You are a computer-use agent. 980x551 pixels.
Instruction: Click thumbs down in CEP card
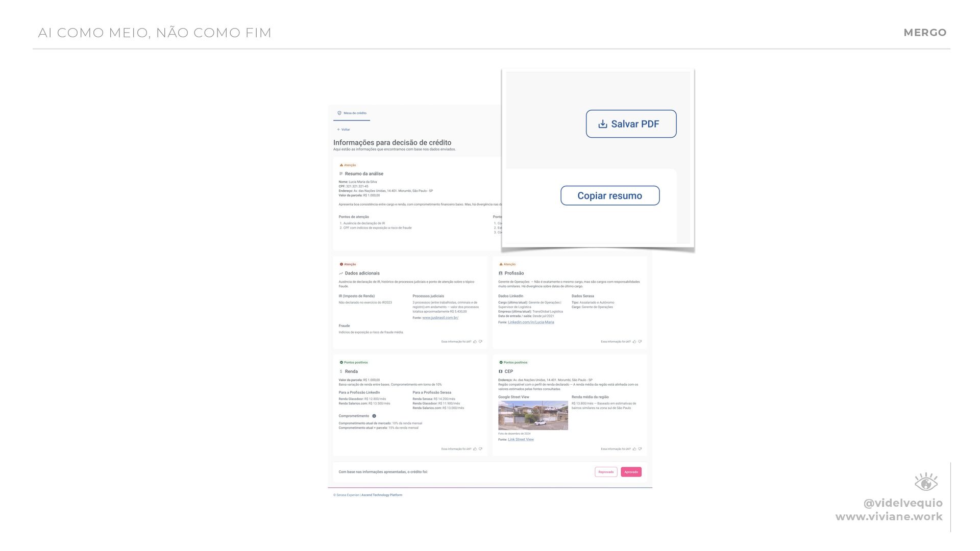point(640,449)
